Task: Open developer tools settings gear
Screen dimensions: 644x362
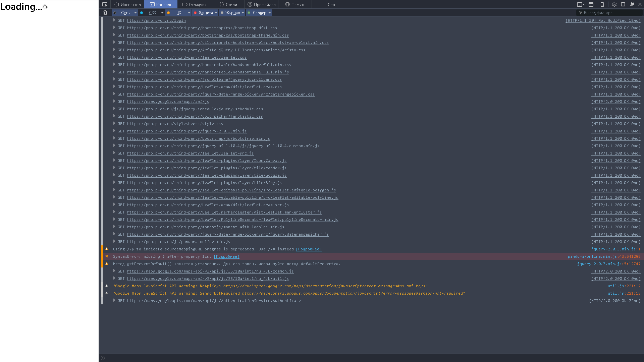Action: tap(614, 4)
